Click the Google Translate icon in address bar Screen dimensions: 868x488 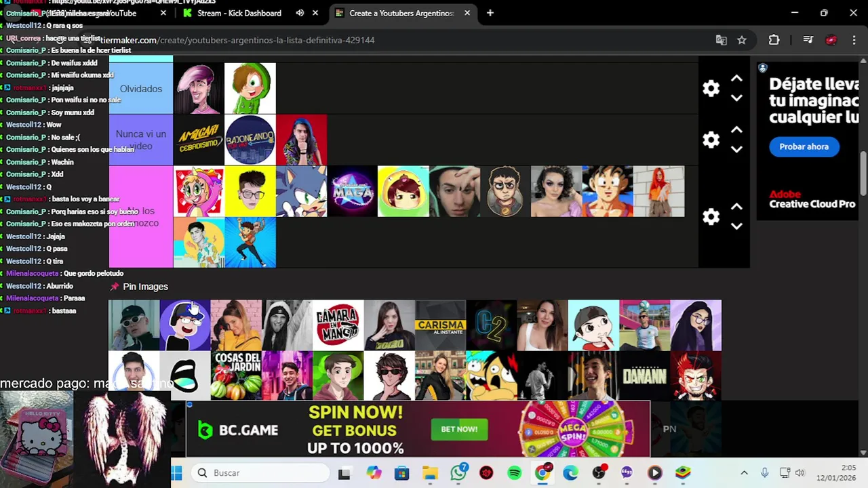click(x=721, y=40)
